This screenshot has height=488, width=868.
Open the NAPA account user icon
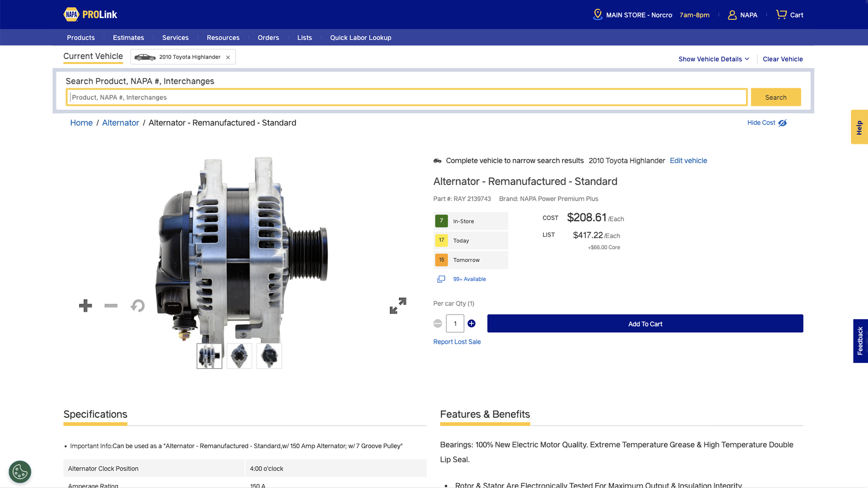(732, 15)
